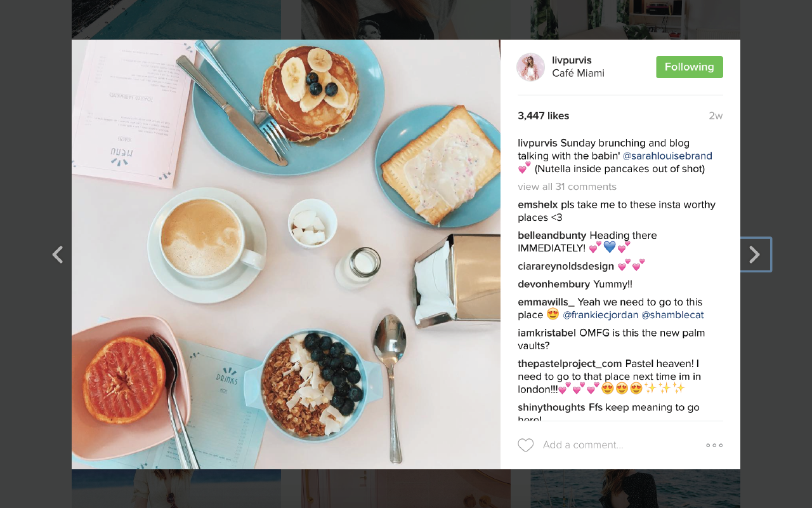Image resolution: width=812 pixels, height=508 pixels.
Task: Open commenter emshelx's profile
Action: click(537, 204)
